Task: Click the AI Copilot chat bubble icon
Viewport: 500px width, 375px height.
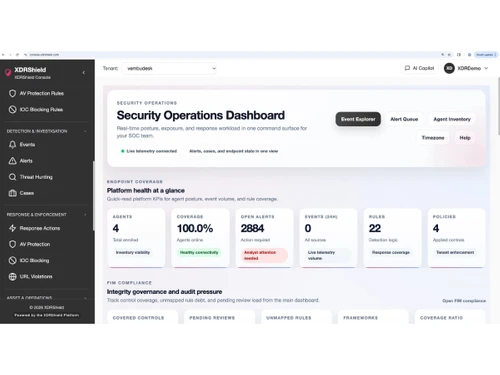Action: click(407, 68)
